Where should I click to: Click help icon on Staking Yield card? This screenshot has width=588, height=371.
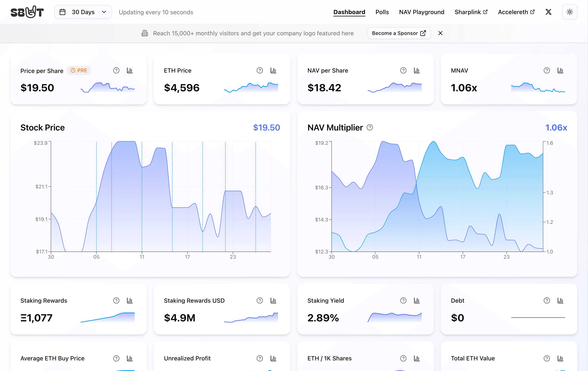pos(403,301)
